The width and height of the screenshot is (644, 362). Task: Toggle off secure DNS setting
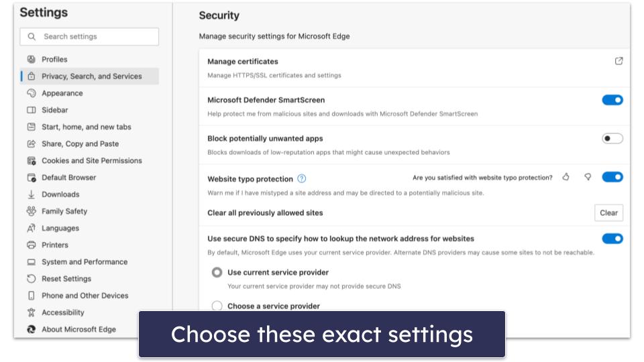coord(612,239)
